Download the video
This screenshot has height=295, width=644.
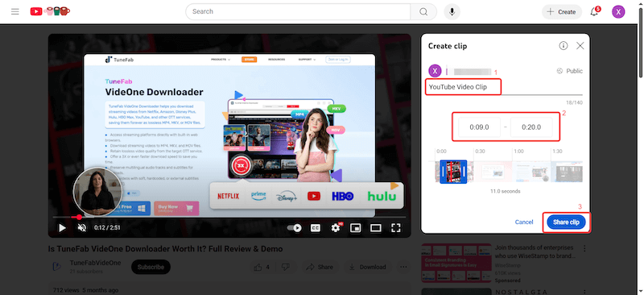[368, 267]
